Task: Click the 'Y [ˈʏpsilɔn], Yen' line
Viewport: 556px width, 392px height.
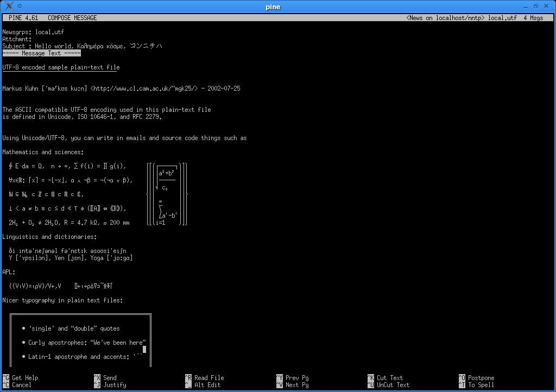Action: (71, 258)
